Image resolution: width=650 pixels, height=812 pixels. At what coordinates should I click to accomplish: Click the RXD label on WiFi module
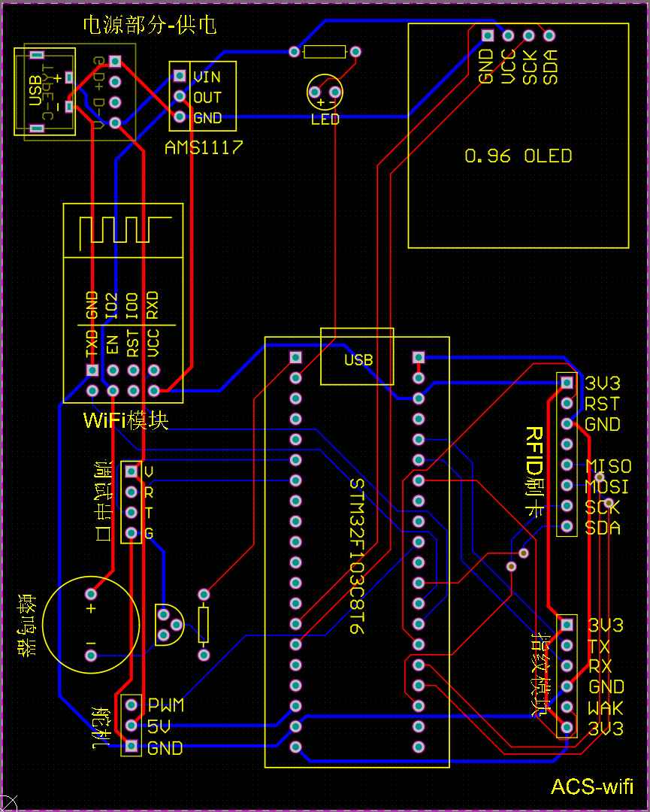click(153, 305)
